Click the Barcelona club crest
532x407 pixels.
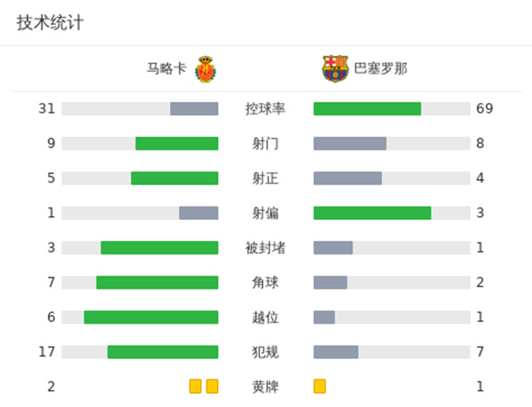coord(335,68)
